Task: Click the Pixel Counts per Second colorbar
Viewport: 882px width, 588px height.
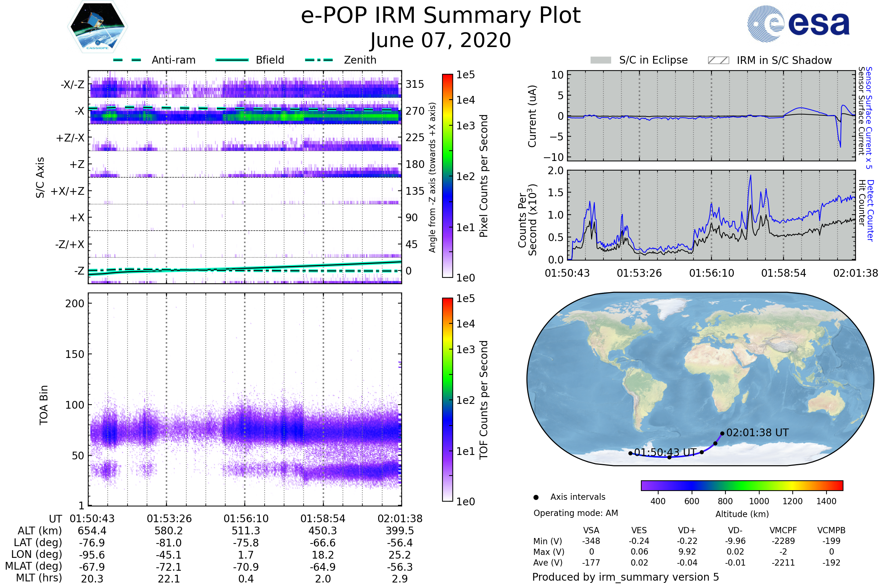Action: point(447,176)
